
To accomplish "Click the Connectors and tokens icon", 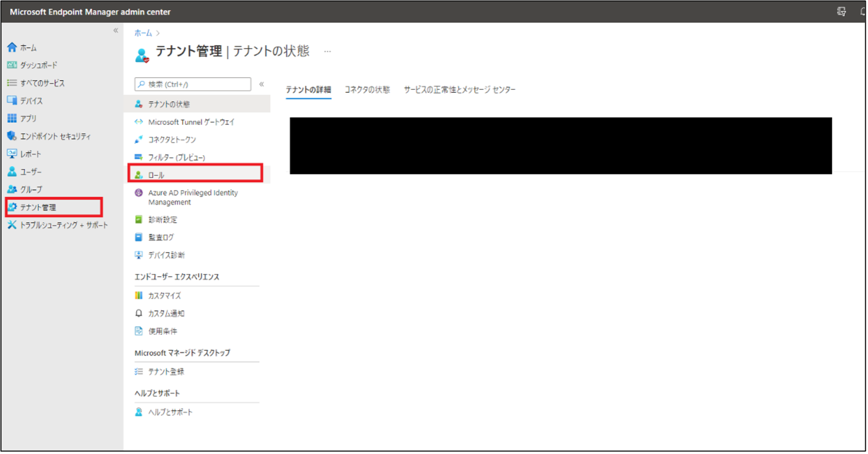I will pos(139,139).
